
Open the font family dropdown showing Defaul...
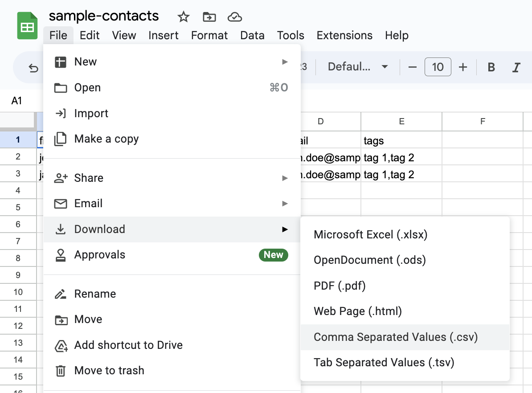[x=356, y=67]
